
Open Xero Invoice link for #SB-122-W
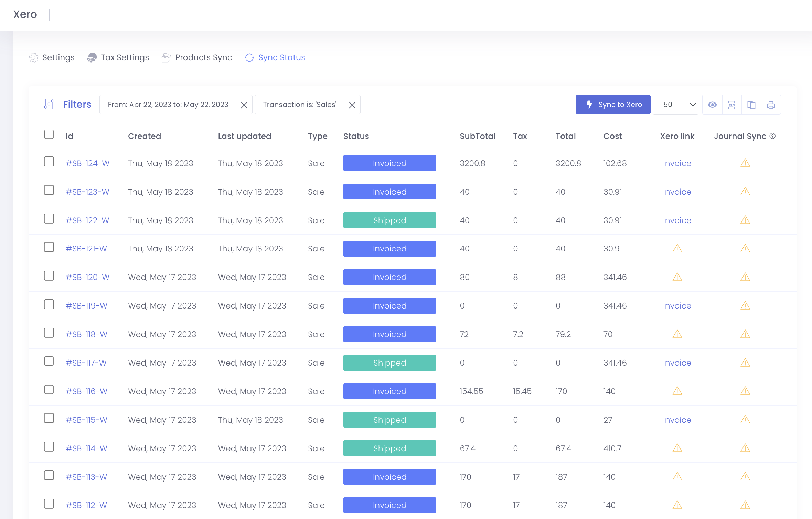click(x=677, y=220)
